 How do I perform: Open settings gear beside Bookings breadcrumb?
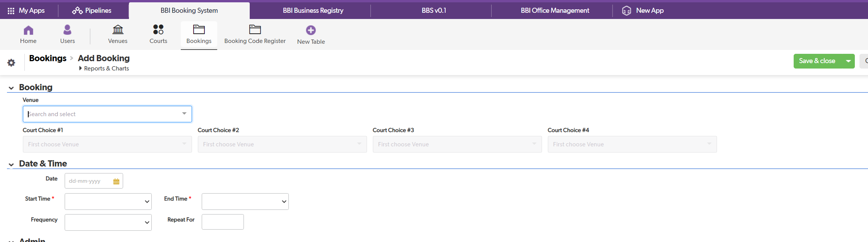(11, 63)
